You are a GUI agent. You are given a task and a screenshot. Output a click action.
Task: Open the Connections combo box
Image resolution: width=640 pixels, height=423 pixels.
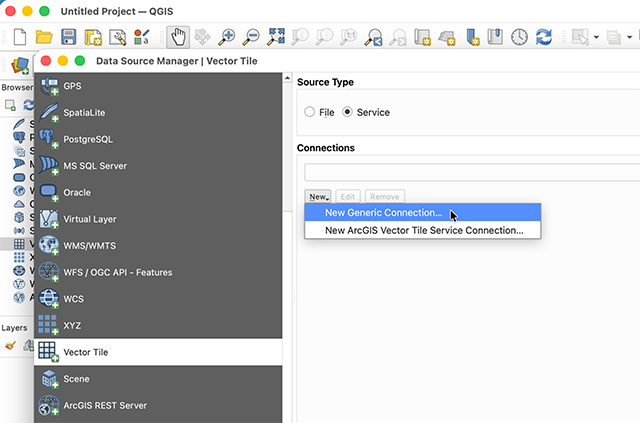[471, 172]
